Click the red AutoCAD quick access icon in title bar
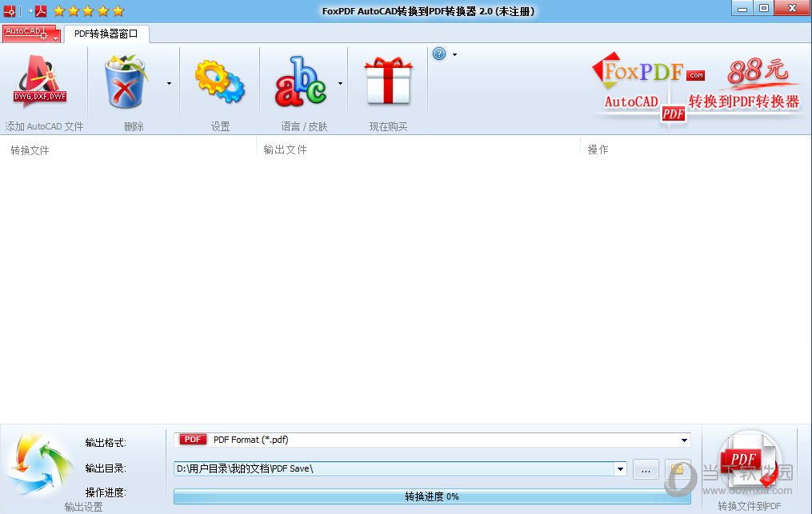The height and width of the screenshot is (514, 812). (x=10, y=11)
